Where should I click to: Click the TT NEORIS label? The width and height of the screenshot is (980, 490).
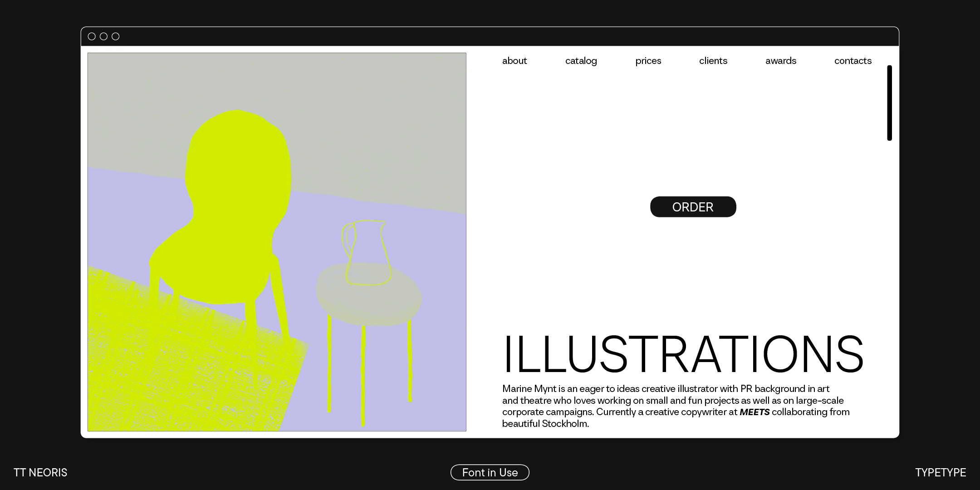point(40,472)
